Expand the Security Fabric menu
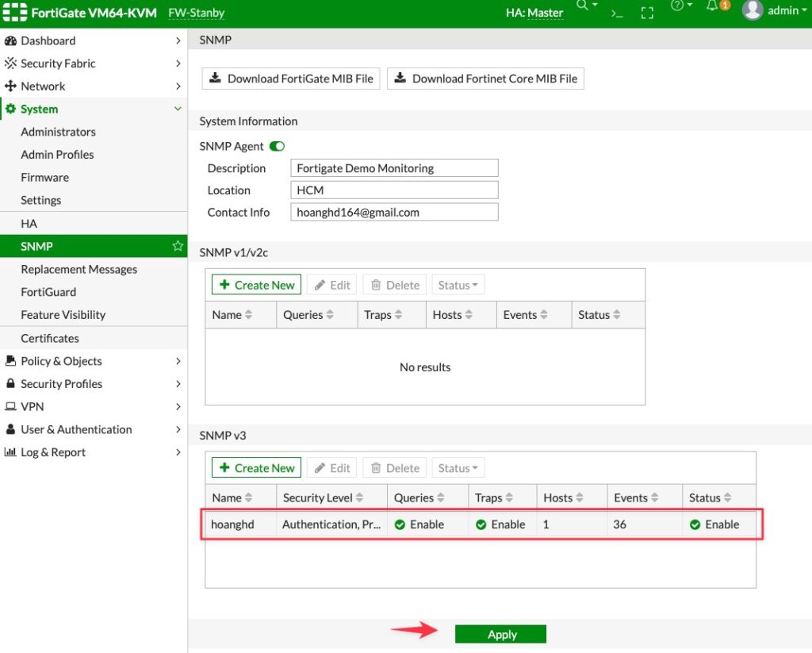 click(x=178, y=63)
